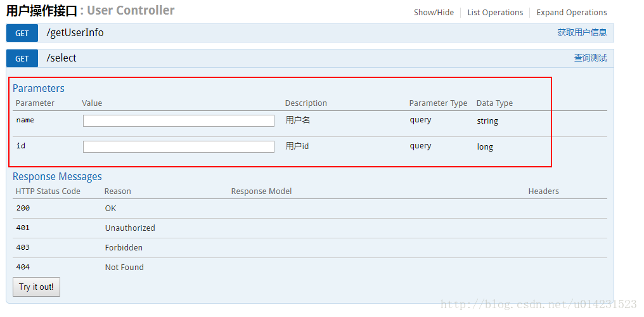Click the User Controller section heading
Viewport: 644px width, 317px height.
click(90, 11)
